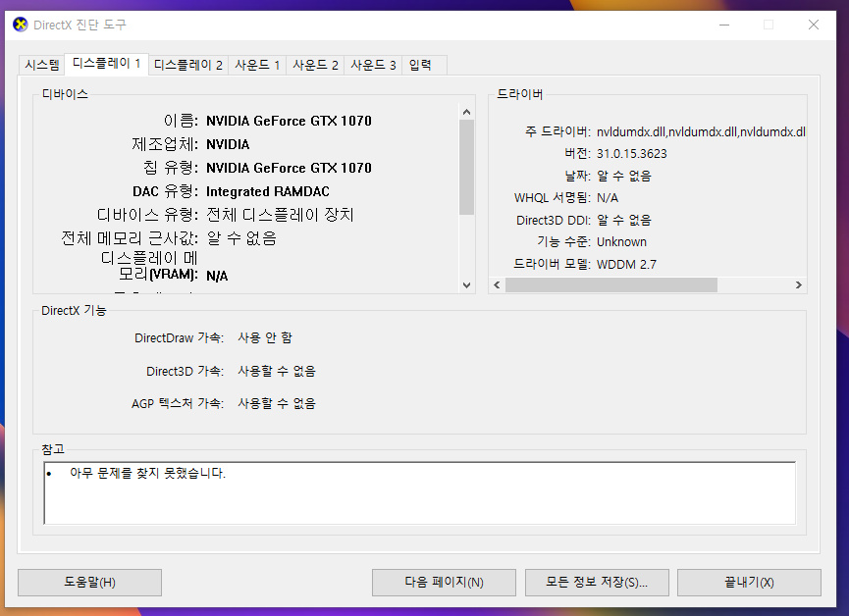Click the 참고 notes text box
The width and height of the screenshot is (849, 616).
420,492
